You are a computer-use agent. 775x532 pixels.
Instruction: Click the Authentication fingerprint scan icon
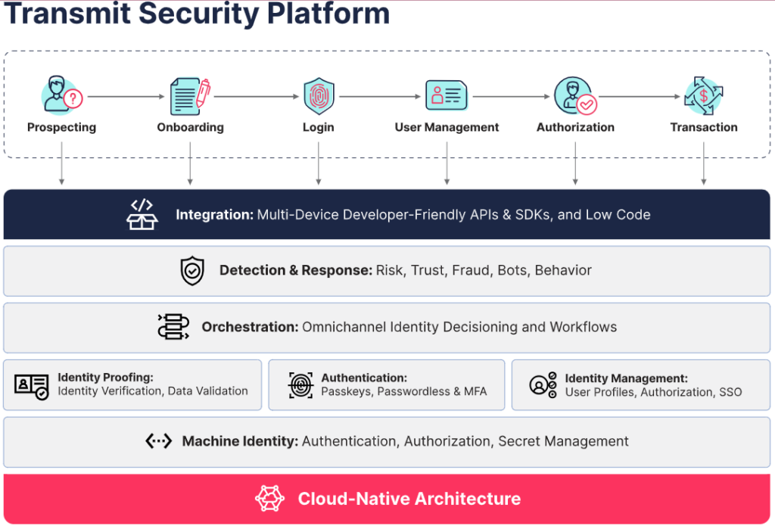click(x=301, y=384)
